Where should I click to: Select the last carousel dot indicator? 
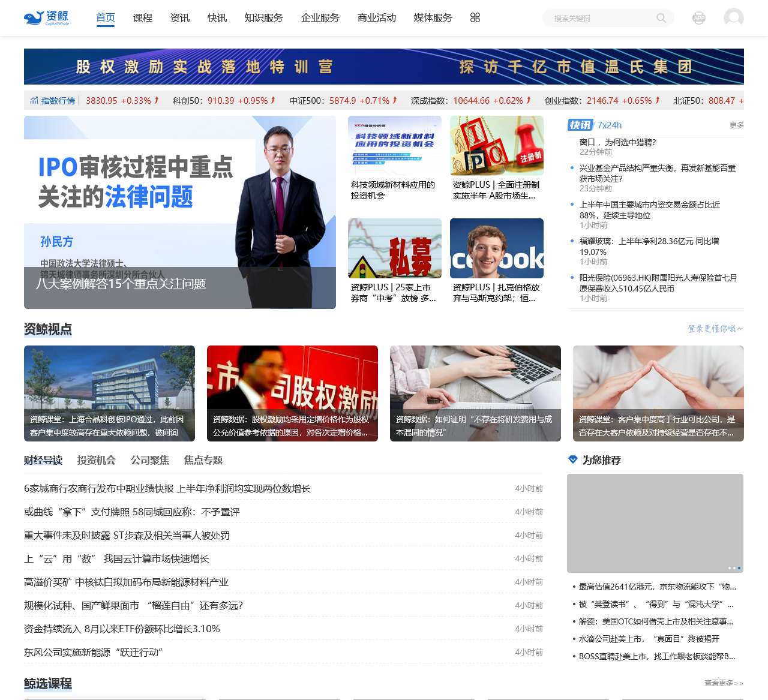click(x=739, y=568)
